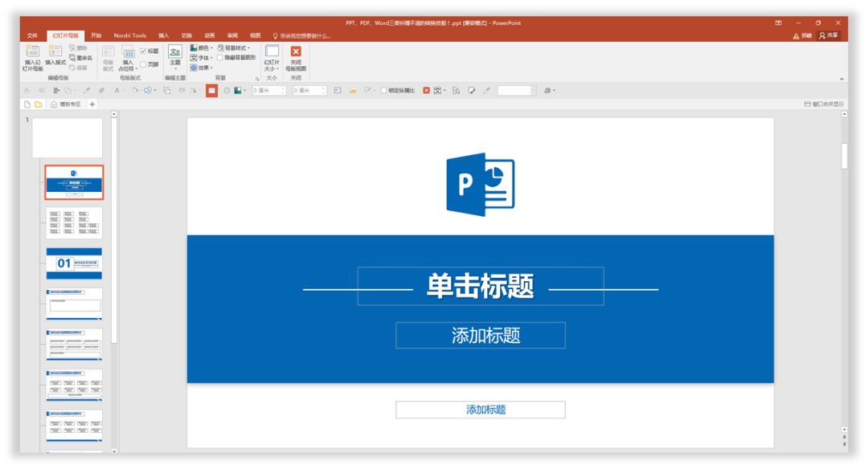Expand the Fonts (字体) dropdown
Screen dimensions: 868x469
pyautogui.click(x=202, y=58)
